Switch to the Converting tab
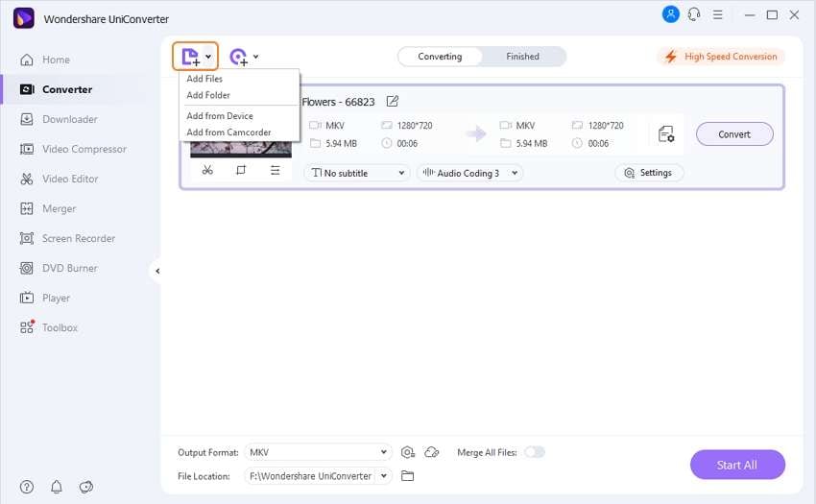 pyautogui.click(x=440, y=57)
